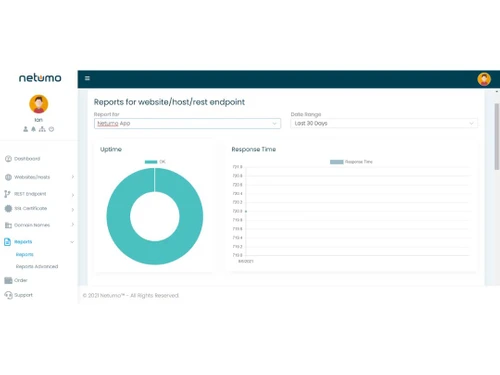Click the SSL Certificate badge icon
The width and height of the screenshot is (500, 375).
[x=8, y=208]
